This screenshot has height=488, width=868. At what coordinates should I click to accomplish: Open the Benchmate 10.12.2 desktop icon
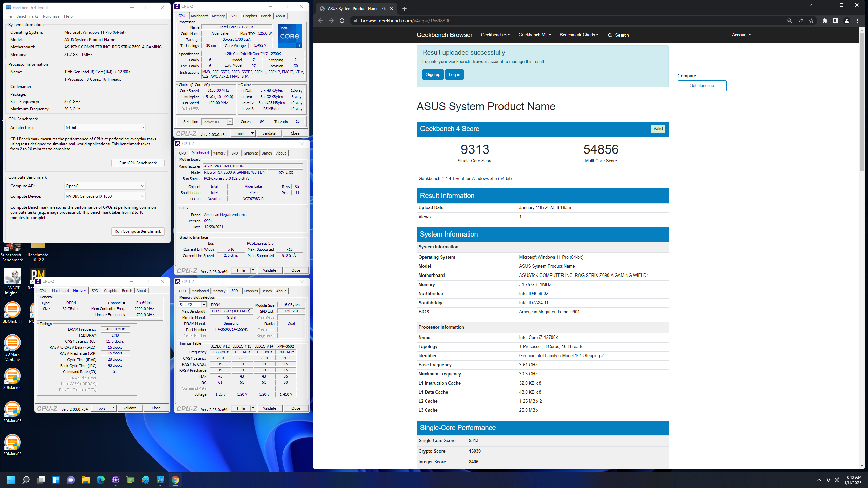38,252
